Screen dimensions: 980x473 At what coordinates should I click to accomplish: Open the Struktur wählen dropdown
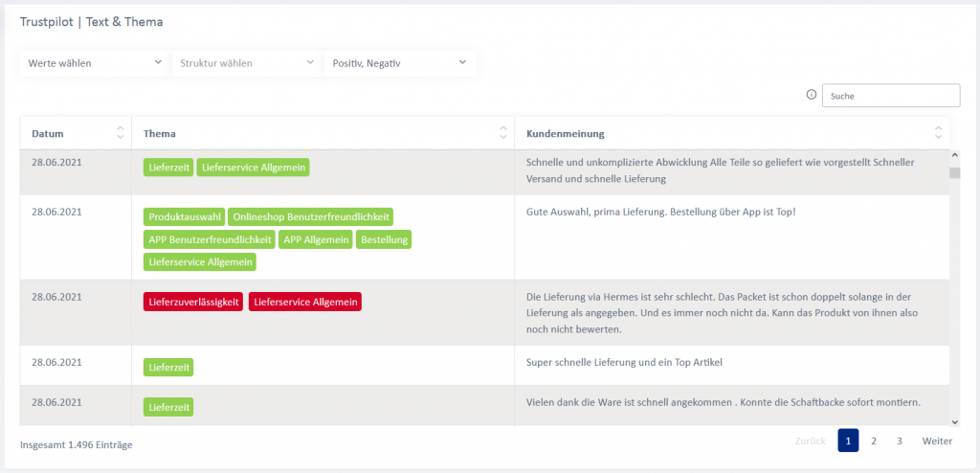tap(247, 63)
